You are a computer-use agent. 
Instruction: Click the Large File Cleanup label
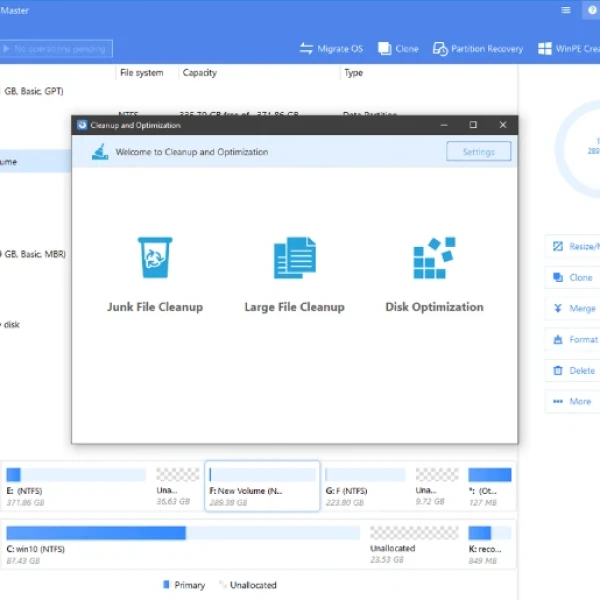pos(295,307)
